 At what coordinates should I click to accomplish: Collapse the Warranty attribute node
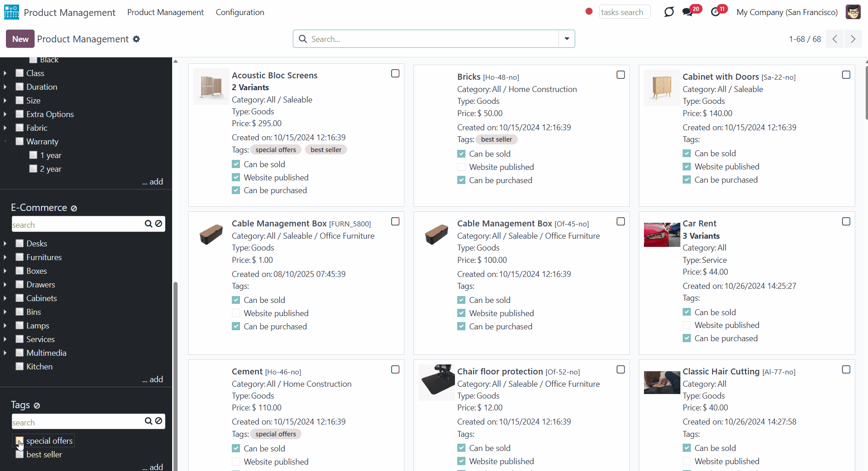[5, 142]
